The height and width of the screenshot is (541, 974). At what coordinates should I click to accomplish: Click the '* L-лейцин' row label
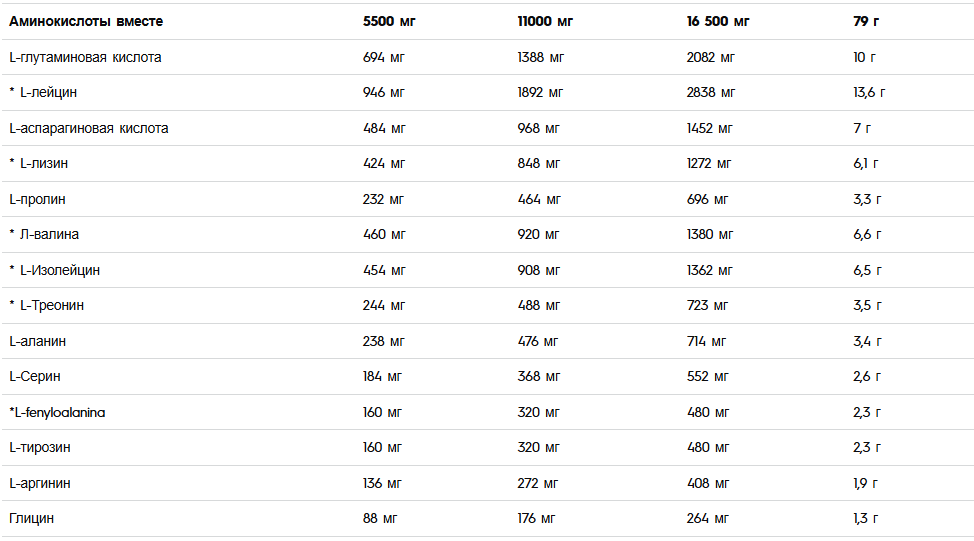(x=43, y=93)
